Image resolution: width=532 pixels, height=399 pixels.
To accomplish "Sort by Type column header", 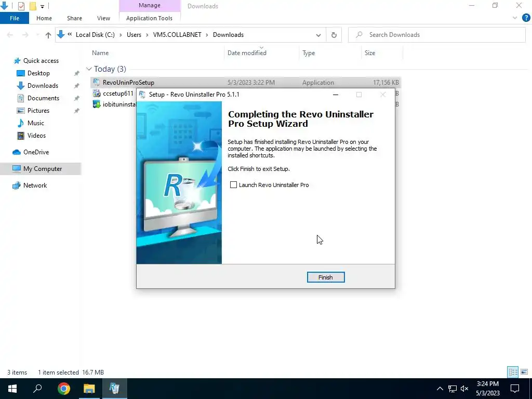I will pyautogui.click(x=309, y=53).
